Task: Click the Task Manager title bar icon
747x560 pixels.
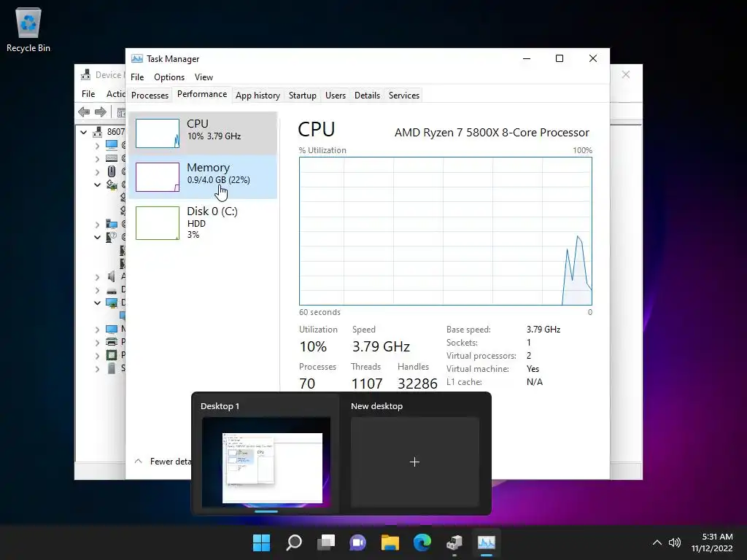Action: 136,58
